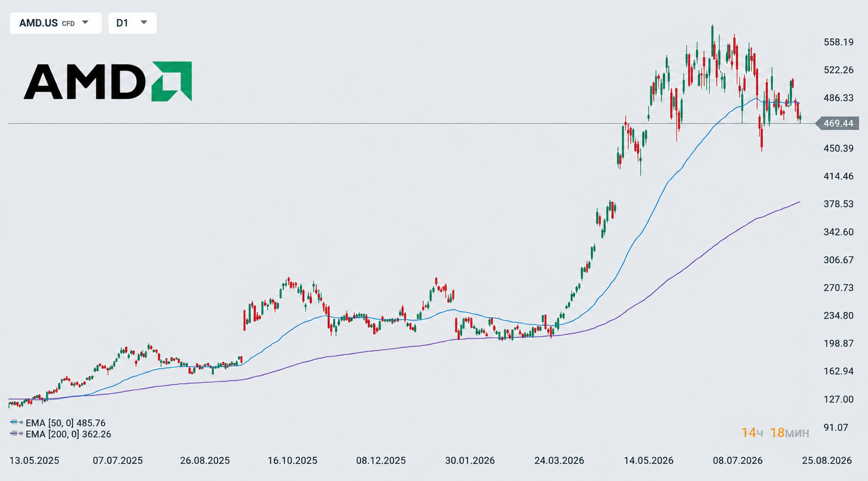This screenshot has height=481, width=868.
Task: Click the 342.60 price axis label
Action: [839, 232]
